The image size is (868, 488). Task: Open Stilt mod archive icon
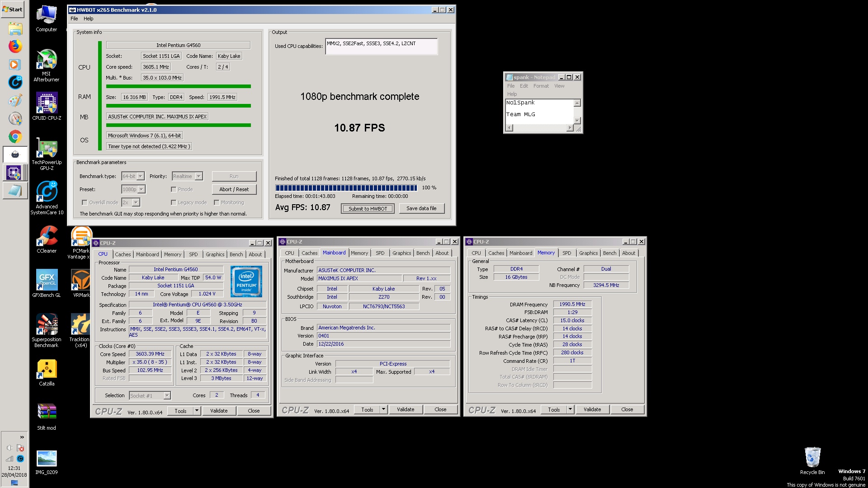coord(47,417)
